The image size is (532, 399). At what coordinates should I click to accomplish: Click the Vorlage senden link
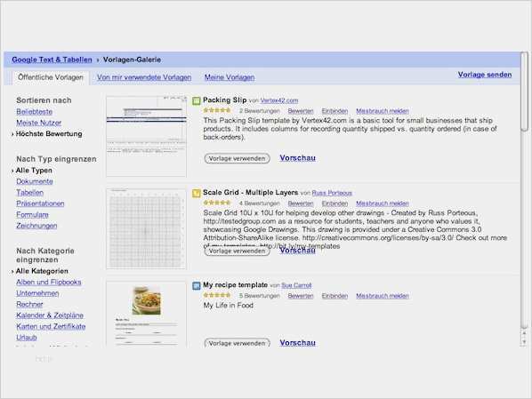485,75
